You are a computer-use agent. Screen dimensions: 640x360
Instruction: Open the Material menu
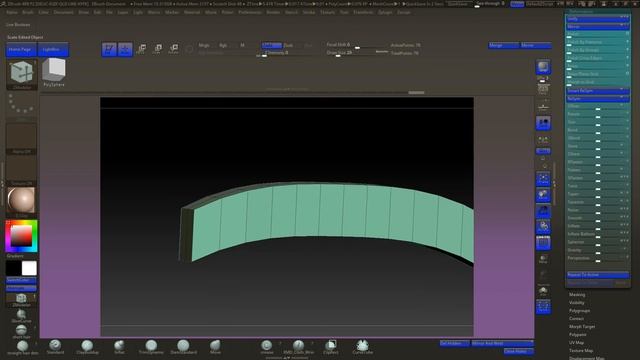pyautogui.click(x=192, y=12)
